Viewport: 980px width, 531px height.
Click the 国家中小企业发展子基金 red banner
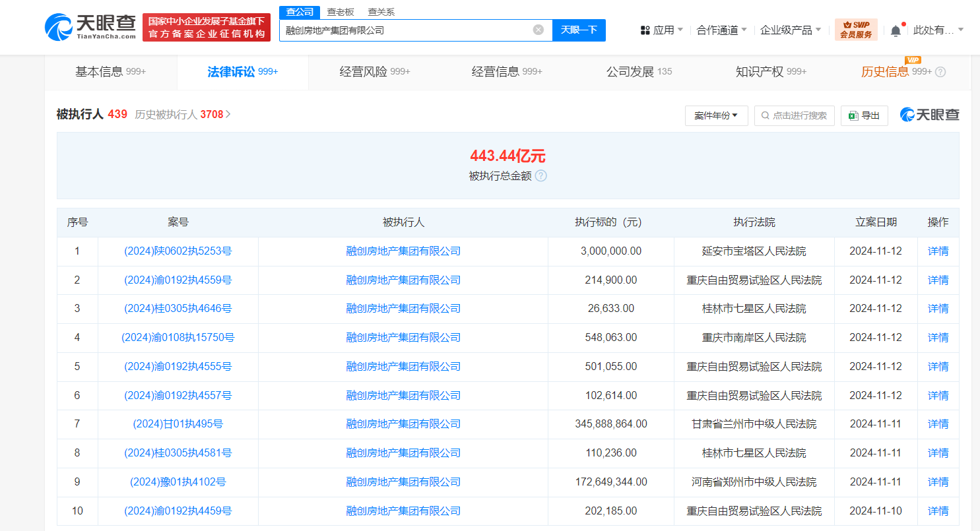tap(207, 27)
